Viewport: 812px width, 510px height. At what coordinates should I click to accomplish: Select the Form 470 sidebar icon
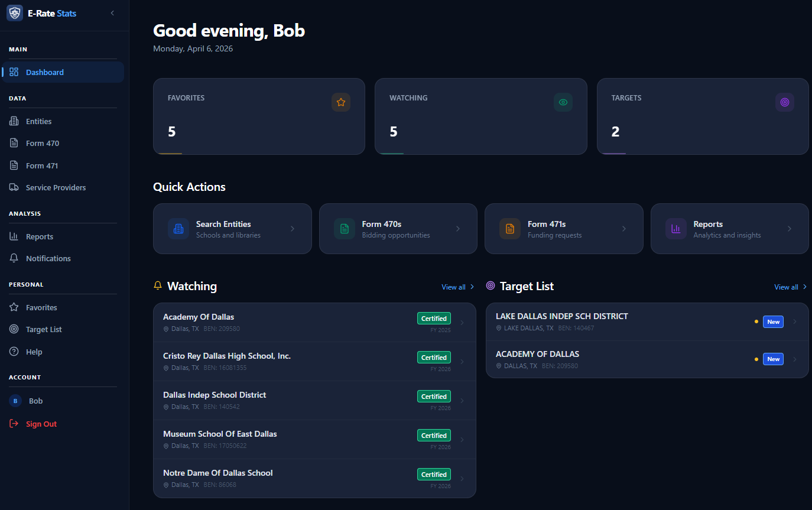14,143
